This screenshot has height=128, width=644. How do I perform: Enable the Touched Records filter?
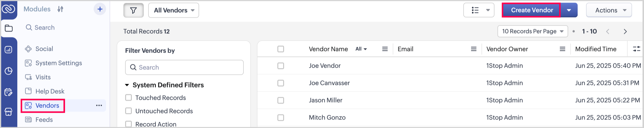pos(128,98)
